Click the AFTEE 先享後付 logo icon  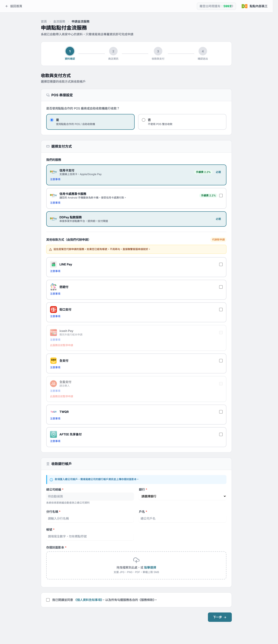(x=53, y=434)
